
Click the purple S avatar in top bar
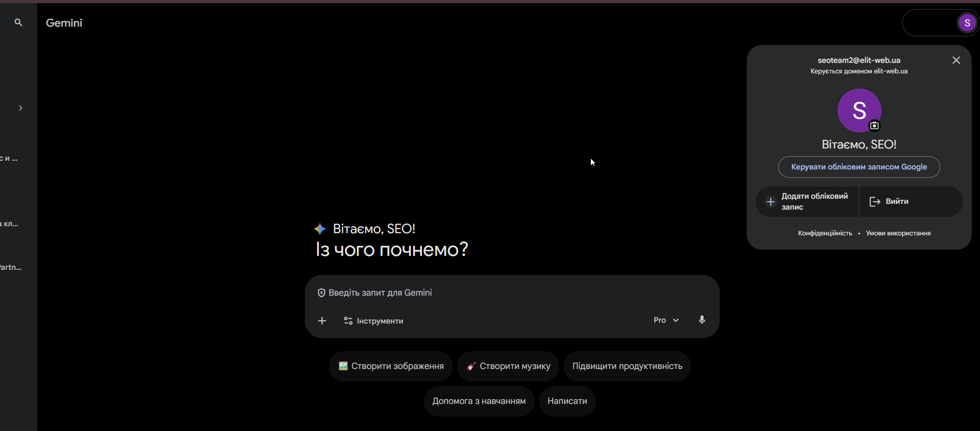pyautogui.click(x=967, y=23)
